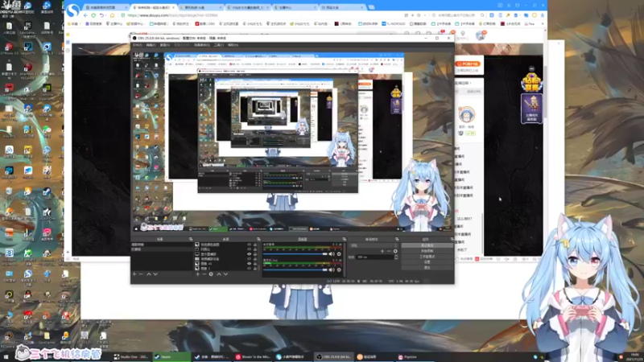Adjust Mic/Aux volume slider

[295, 269]
